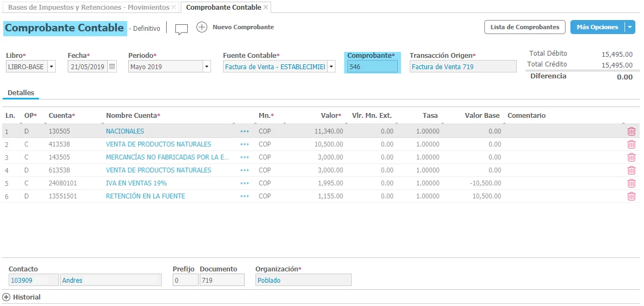Open the Fuente Contable dropdown arrow
Screen dimensions: 644x306
pos(331,66)
